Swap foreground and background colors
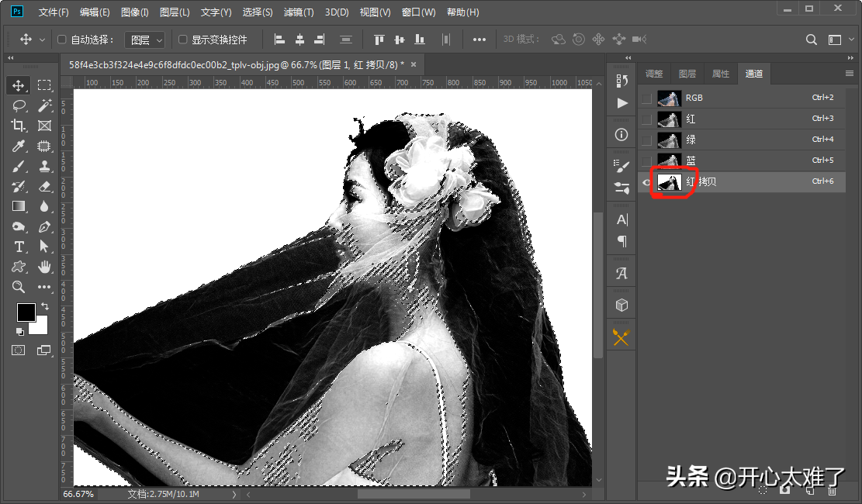The height and width of the screenshot is (504, 862). (44, 307)
